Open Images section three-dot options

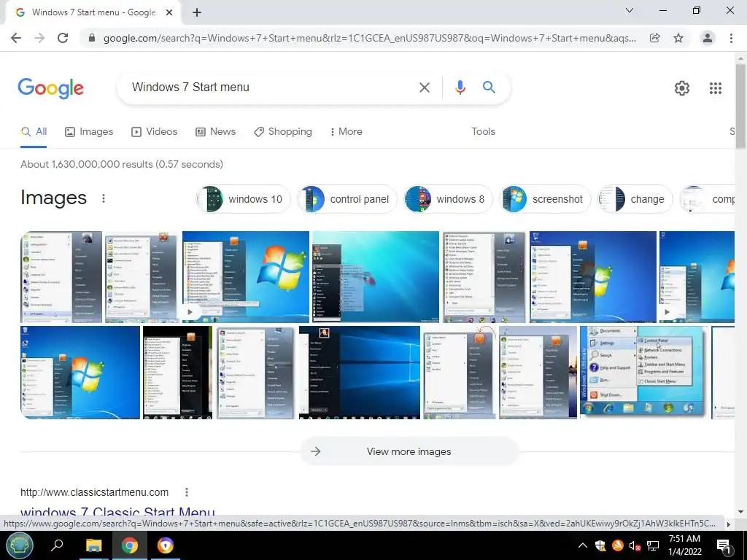coord(104,198)
